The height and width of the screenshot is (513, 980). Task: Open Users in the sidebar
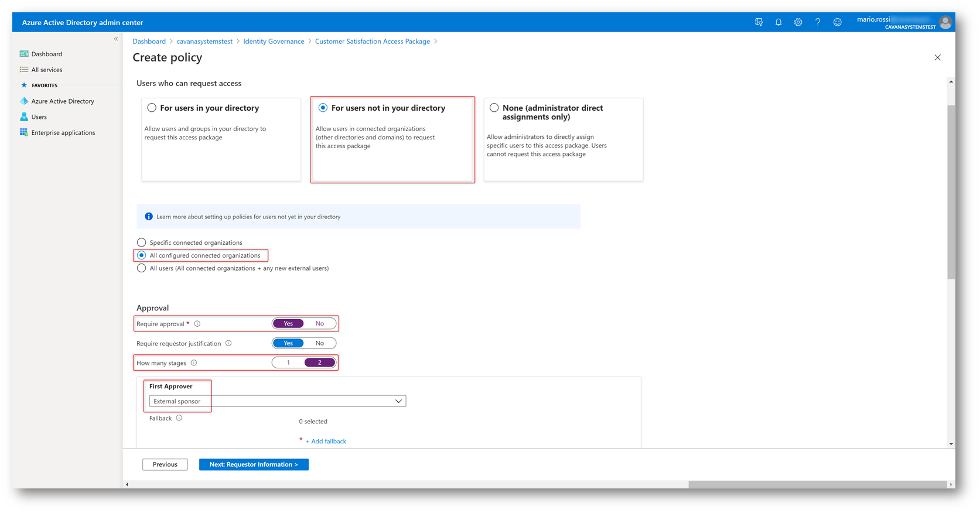(39, 117)
